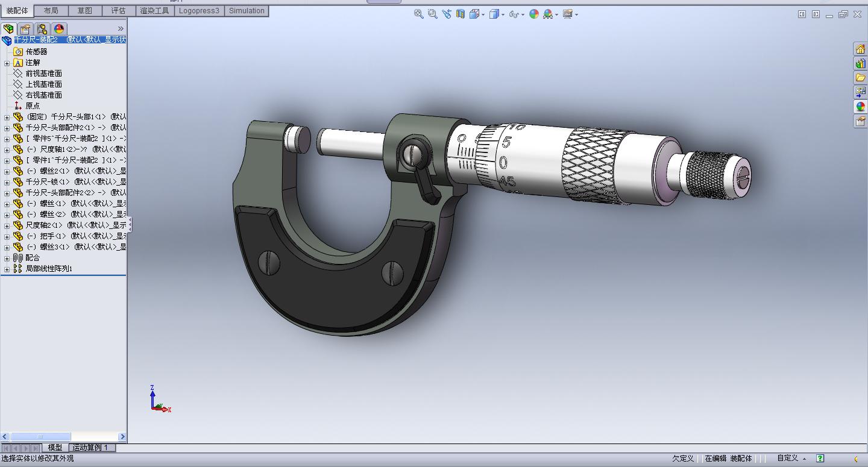The image size is (868, 467).
Task: Expand the manager panel tabs chevron
Action: click(x=121, y=29)
